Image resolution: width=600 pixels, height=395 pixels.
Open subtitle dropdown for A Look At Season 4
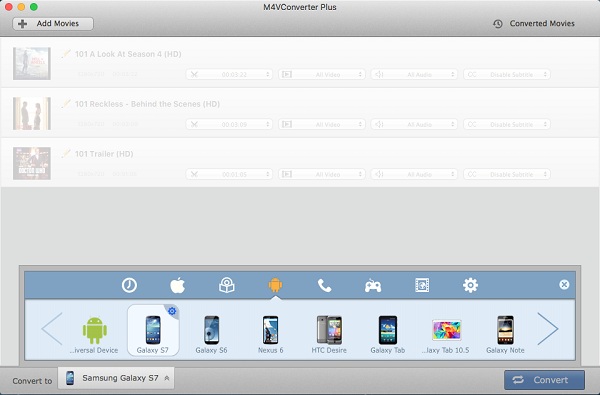507,74
